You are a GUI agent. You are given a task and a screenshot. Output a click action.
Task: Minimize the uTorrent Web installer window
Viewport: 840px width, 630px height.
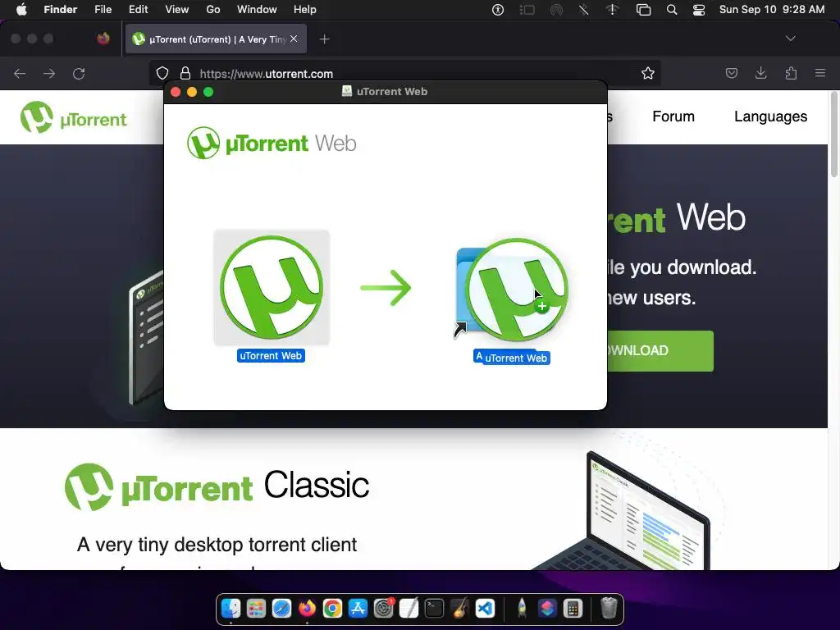pyautogui.click(x=192, y=92)
